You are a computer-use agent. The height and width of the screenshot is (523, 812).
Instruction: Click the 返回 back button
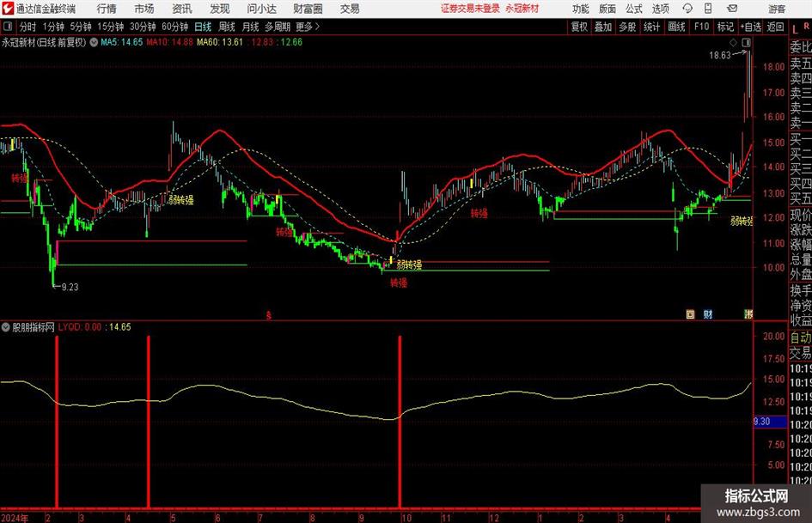775,27
